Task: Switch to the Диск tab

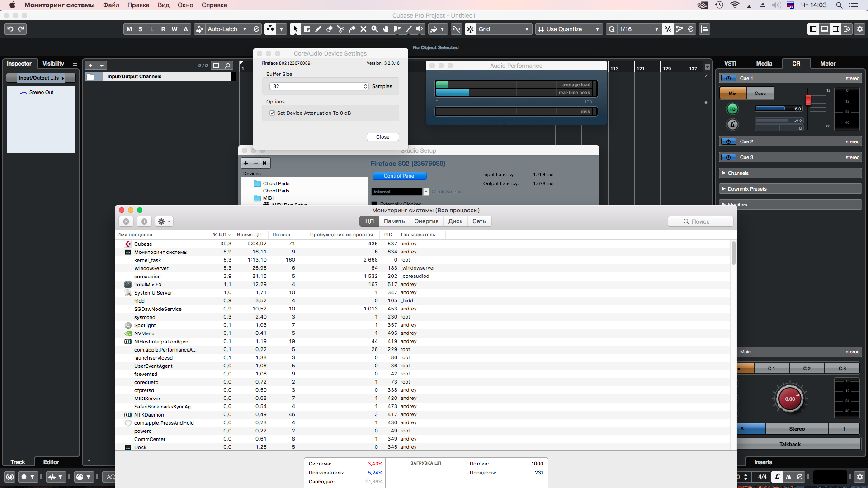Action: coord(455,221)
